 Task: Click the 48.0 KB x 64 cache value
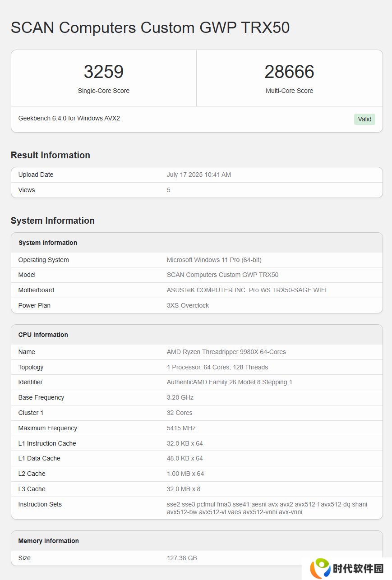coord(185,458)
